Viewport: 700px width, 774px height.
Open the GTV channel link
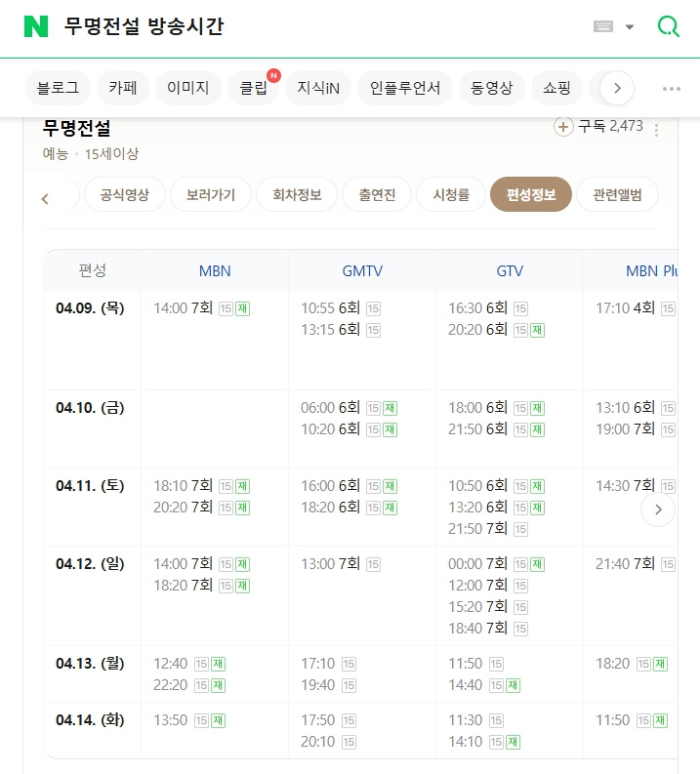(510, 271)
